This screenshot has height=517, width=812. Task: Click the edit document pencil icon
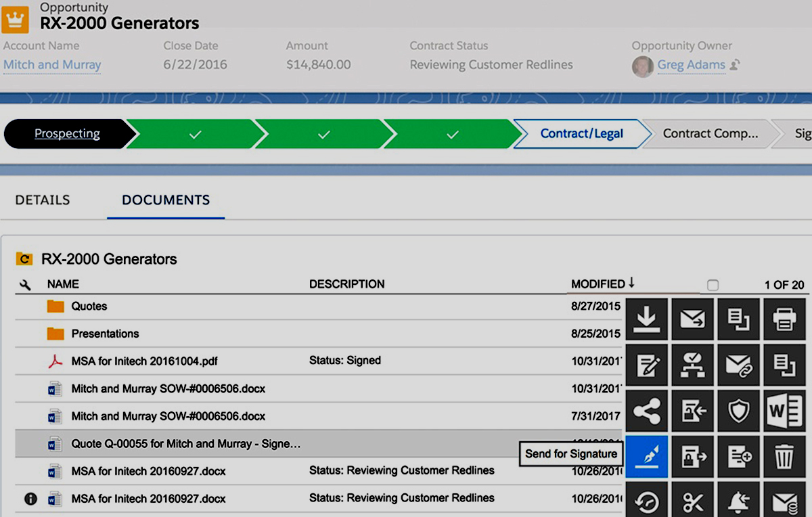(646, 365)
